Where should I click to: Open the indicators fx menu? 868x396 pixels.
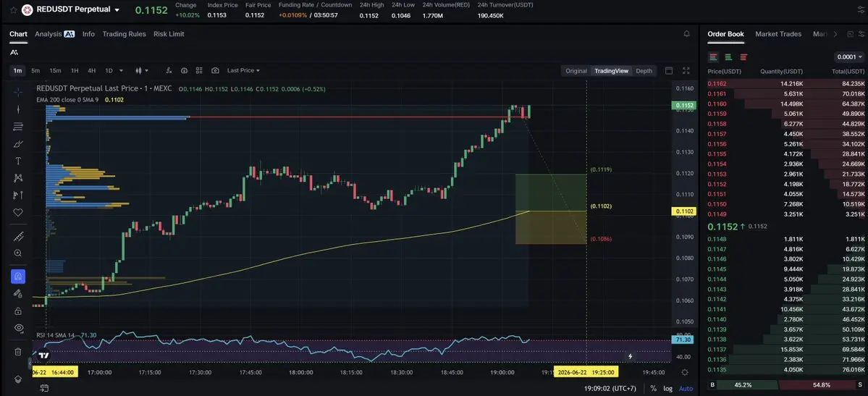pyautogui.click(x=169, y=70)
